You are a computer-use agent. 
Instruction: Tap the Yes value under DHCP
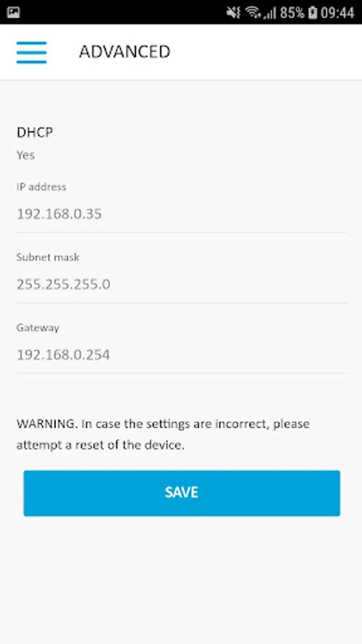click(x=26, y=155)
